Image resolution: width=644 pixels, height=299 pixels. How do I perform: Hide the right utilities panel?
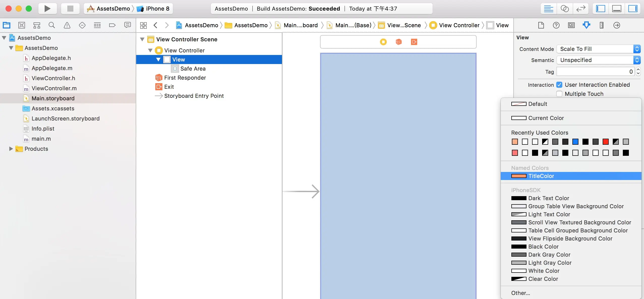click(x=633, y=8)
